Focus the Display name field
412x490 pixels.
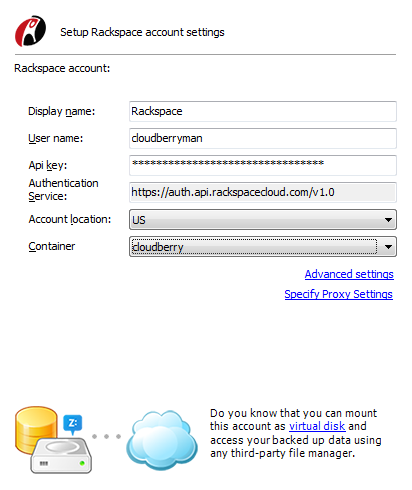tap(263, 111)
